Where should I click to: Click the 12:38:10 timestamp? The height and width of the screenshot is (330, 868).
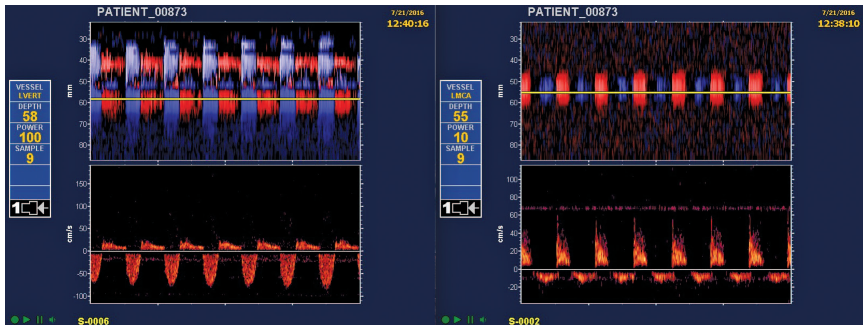tap(838, 24)
